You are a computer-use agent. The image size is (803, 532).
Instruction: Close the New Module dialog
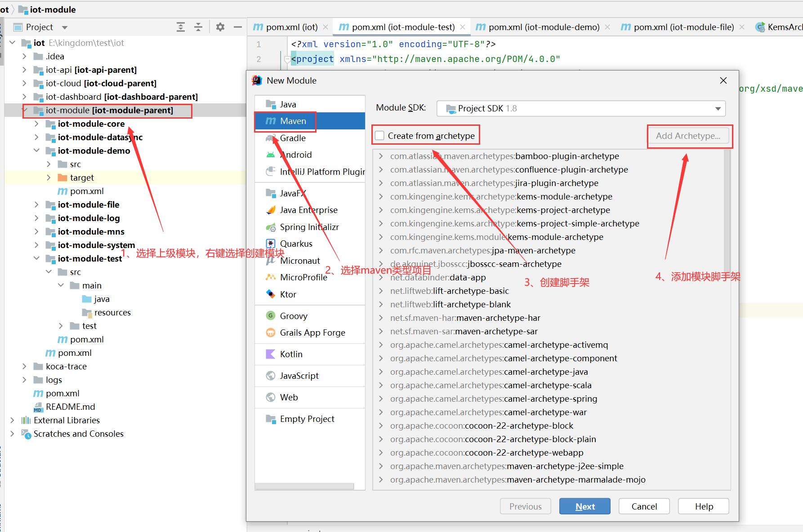click(x=723, y=80)
